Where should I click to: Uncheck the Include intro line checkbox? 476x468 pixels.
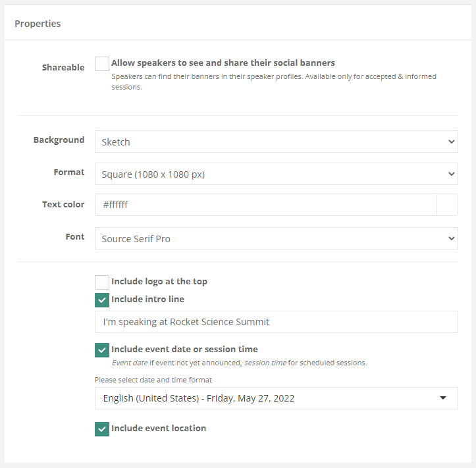click(x=102, y=300)
